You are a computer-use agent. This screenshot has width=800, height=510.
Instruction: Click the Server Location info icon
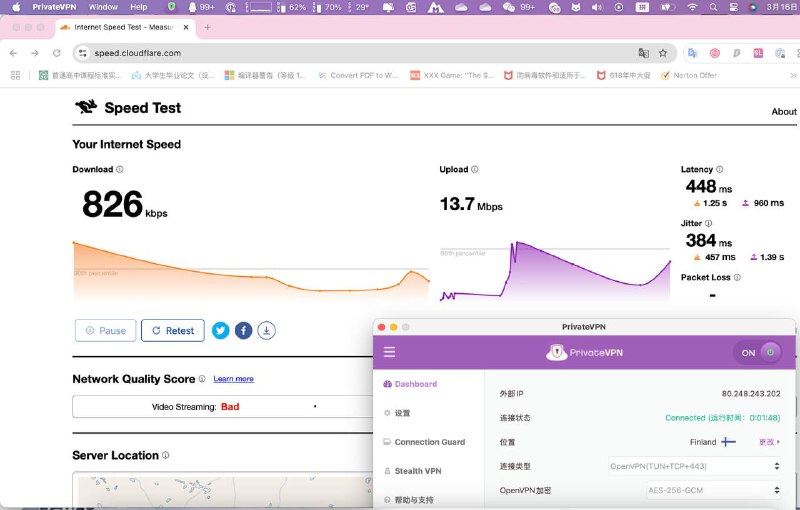click(165, 455)
